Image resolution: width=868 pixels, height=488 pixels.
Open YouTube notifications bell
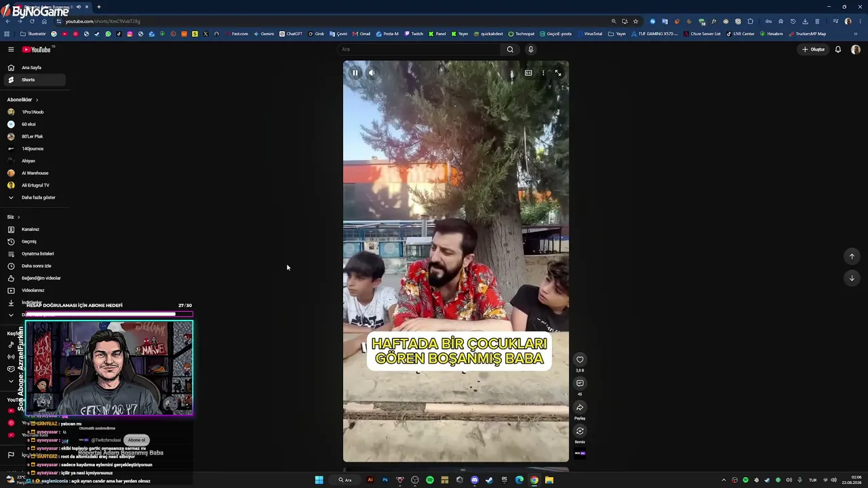(x=838, y=49)
